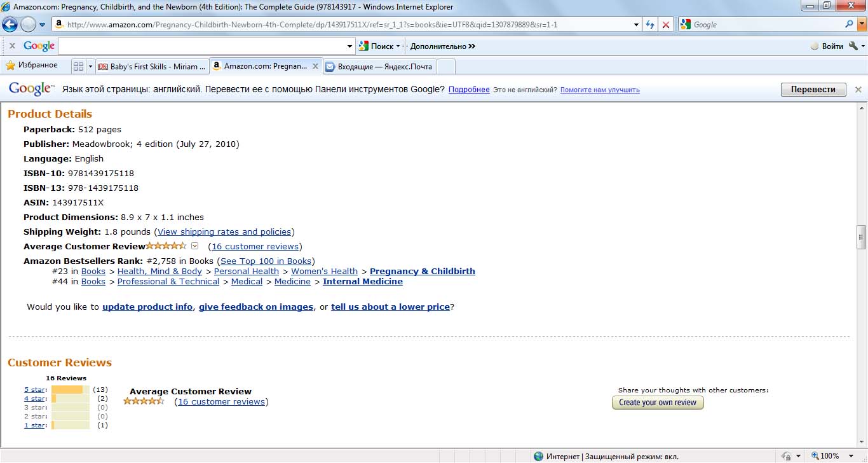
Task: Expand the rating breakdown arrow beside stars
Action: click(195, 246)
